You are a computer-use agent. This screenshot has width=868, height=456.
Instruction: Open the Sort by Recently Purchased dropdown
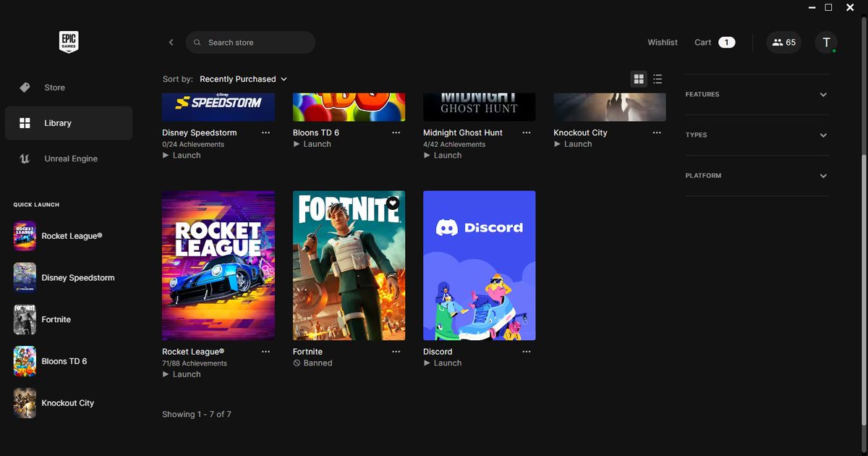pos(243,79)
